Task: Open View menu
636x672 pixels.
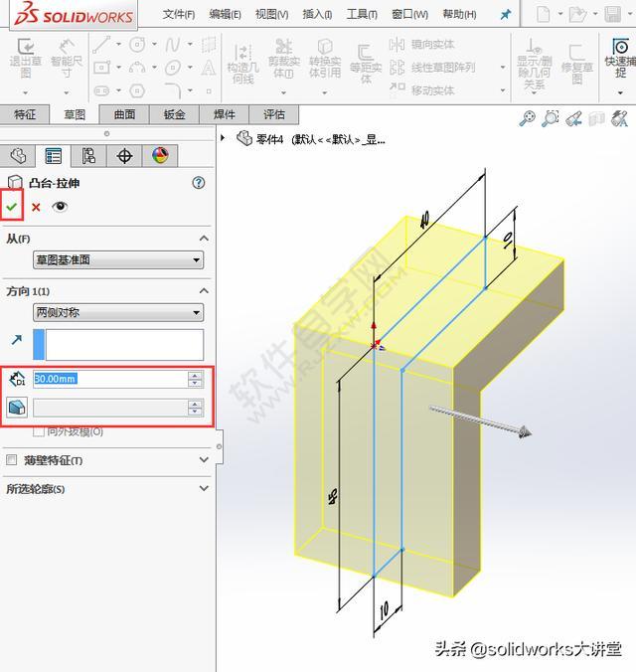Action: (x=271, y=15)
